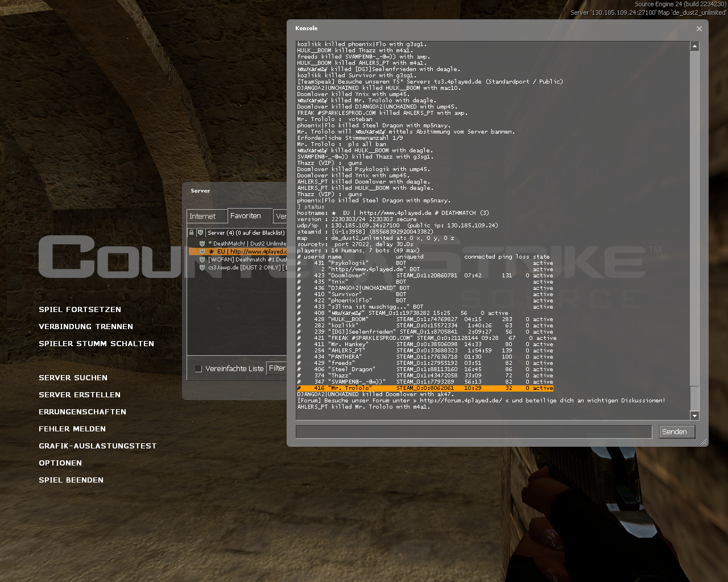The image size is (728, 582).
Task: Switch to the Internet tab in Server window
Action: (x=206, y=217)
